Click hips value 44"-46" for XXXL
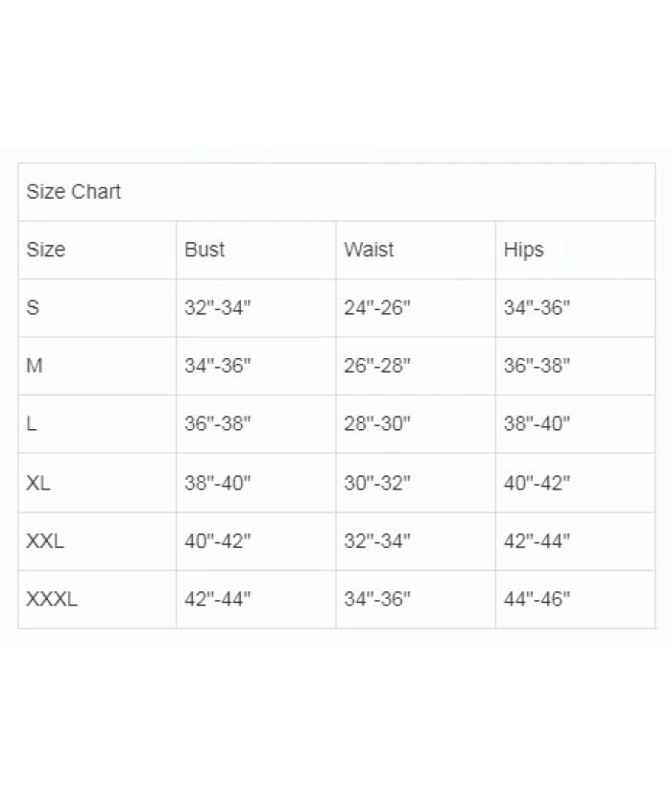 click(537, 599)
